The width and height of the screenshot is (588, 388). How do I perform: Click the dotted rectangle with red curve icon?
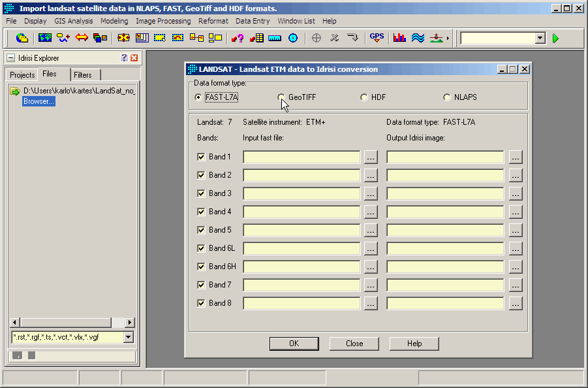pyautogui.click(x=178, y=38)
